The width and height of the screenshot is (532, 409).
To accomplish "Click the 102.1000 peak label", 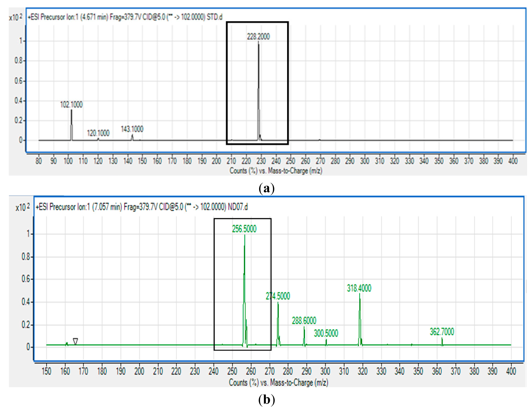I will pyautogui.click(x=71, y=105).
